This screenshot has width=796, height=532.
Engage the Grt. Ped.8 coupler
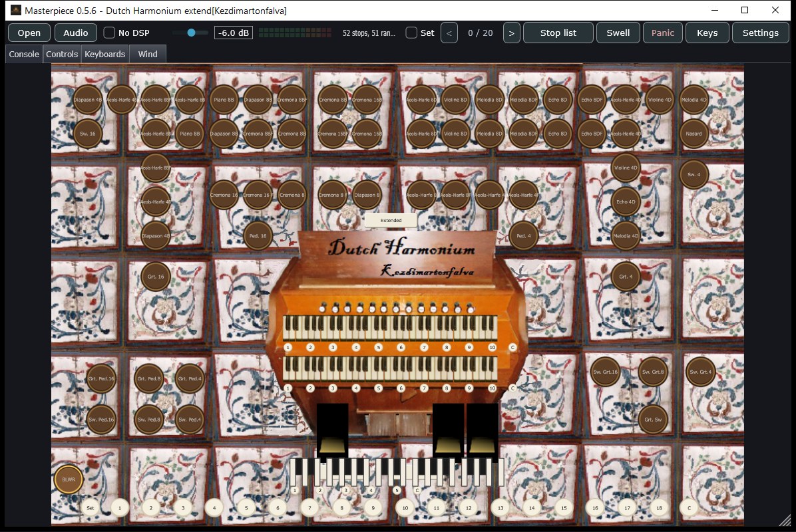click(149, 379)
